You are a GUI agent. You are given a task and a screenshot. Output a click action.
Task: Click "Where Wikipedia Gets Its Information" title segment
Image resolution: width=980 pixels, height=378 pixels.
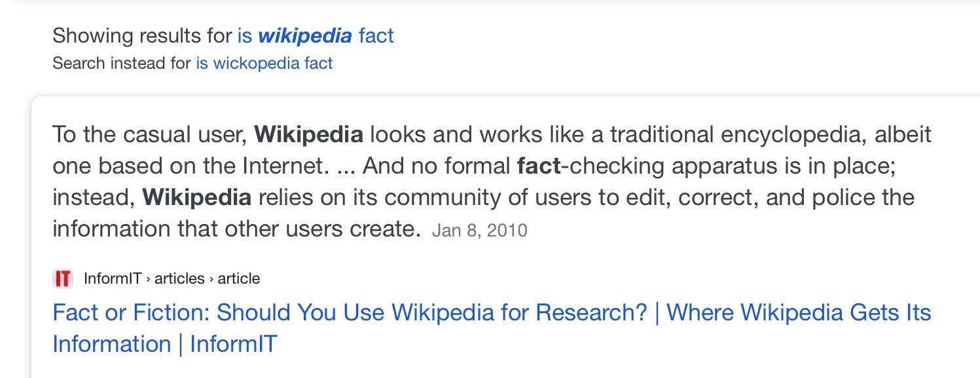click(x=798, y=312)
